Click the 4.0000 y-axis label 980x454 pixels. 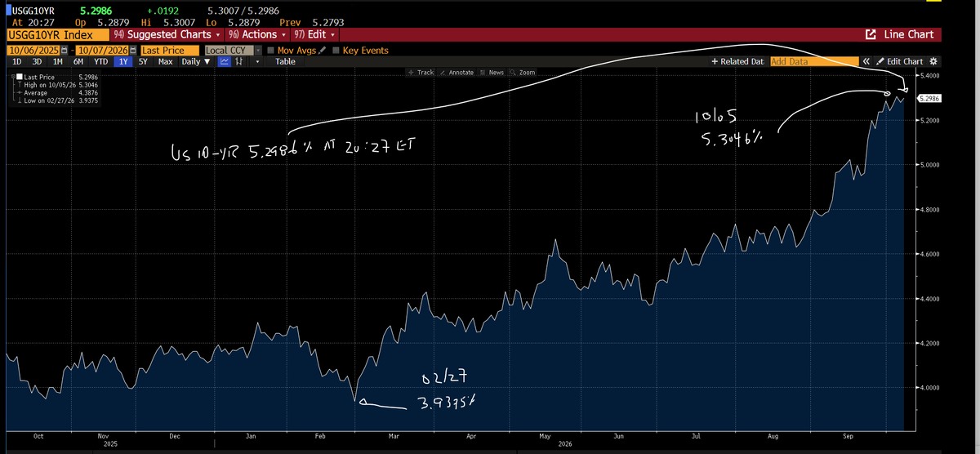click(x=931, y=388)
